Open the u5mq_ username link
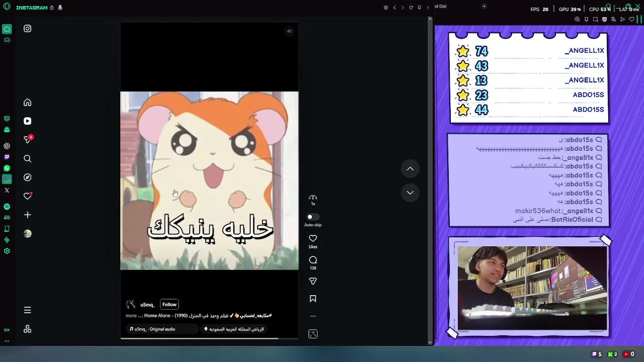The image size is (644, 362). point(147,305)
